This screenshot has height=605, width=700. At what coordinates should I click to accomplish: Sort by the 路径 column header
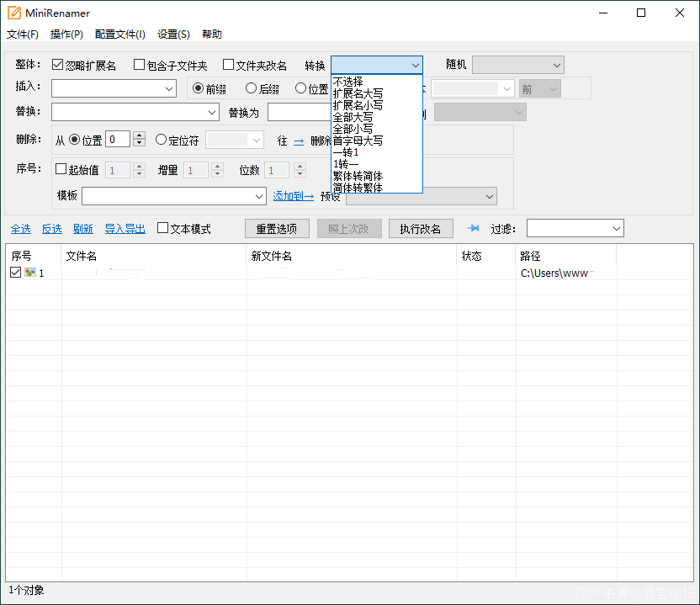[x=565, y=256]
